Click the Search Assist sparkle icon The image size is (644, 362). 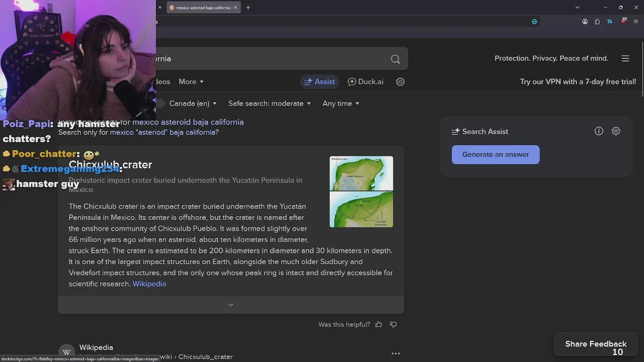(456, 131)
